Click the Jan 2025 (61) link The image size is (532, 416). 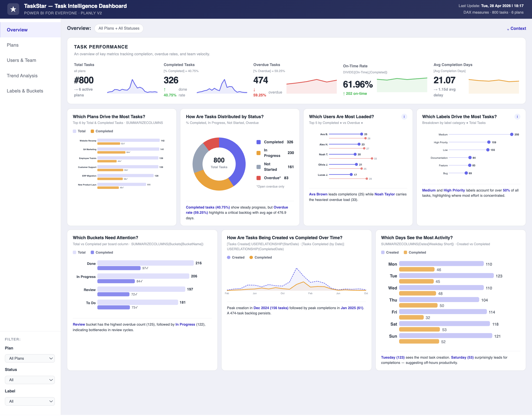pyautogui.click(x=352, y=308)
